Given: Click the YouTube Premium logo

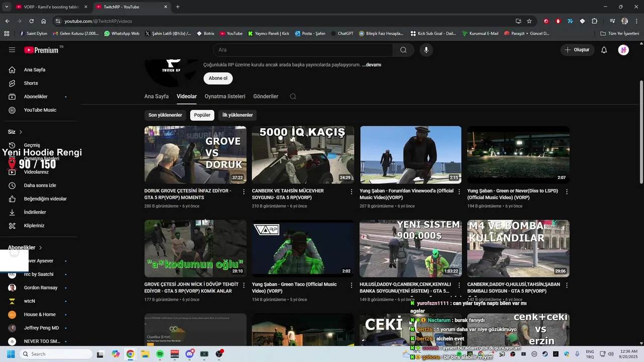Looking at the screenshot, I should (41, 50).
